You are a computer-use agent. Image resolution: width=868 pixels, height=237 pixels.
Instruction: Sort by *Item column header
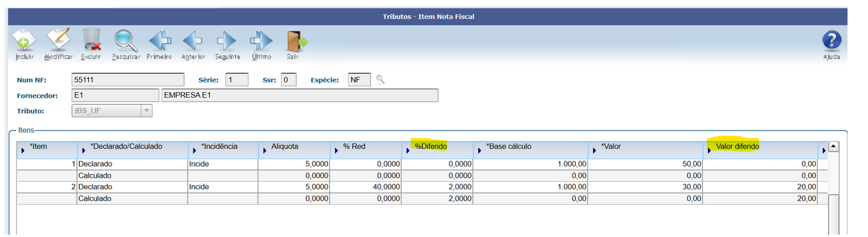click(47, 150)
